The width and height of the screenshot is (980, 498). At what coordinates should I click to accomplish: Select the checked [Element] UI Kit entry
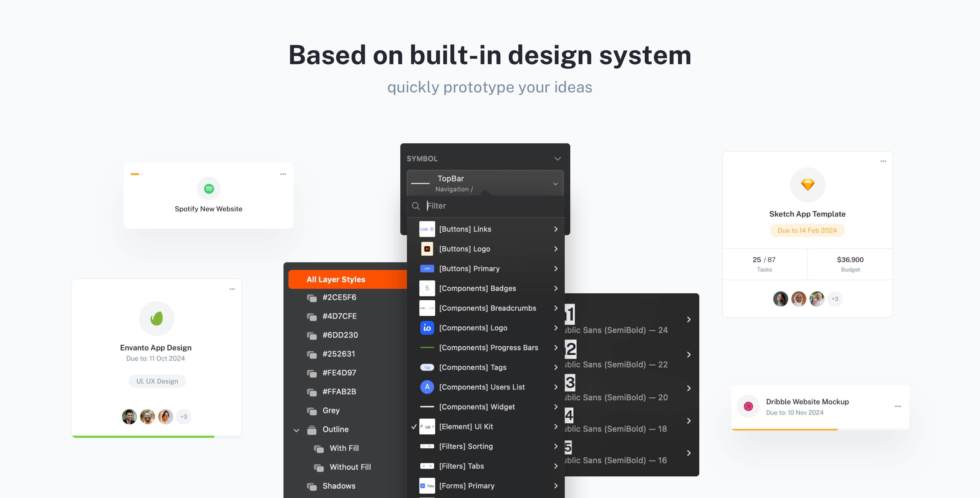pyautogui.click(x=466, y=427)
